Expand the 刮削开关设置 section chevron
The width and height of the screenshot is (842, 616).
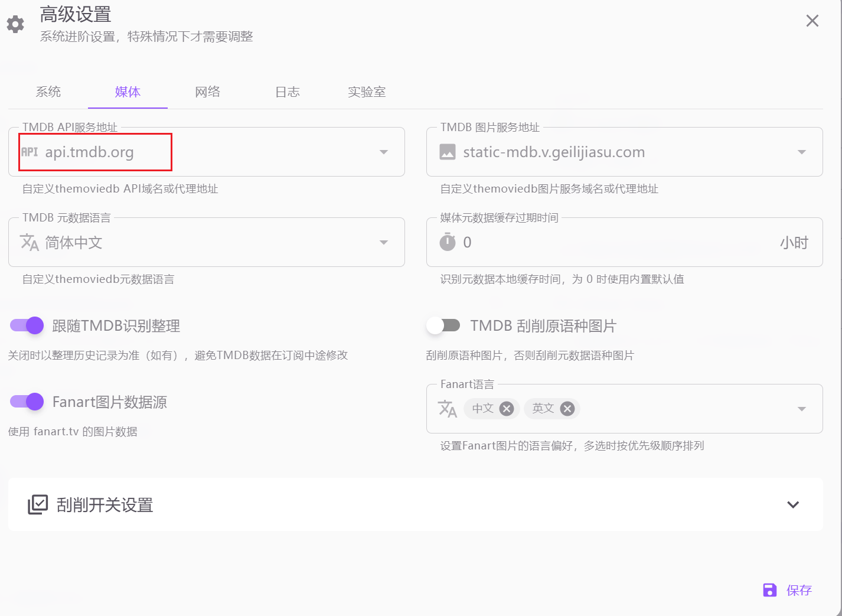793,505
